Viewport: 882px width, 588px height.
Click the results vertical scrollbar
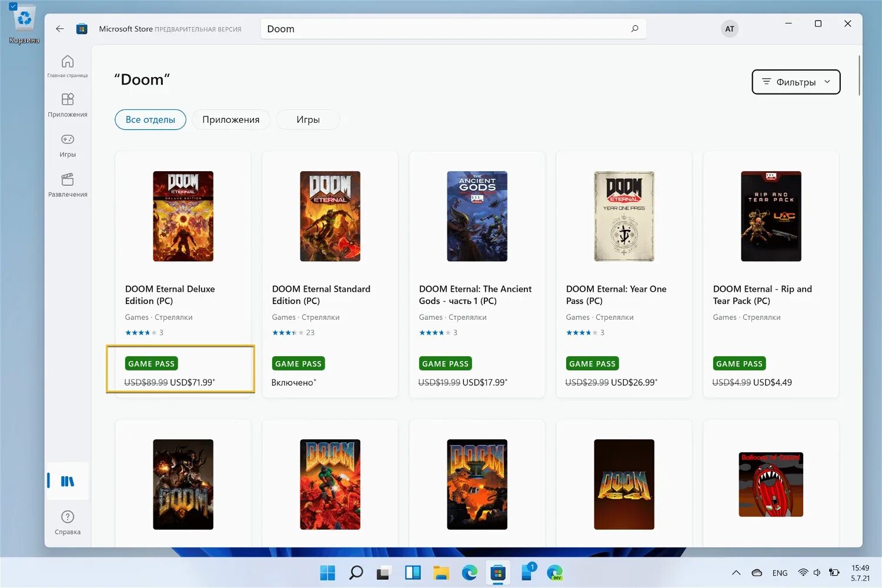click(x=859, y=75)
